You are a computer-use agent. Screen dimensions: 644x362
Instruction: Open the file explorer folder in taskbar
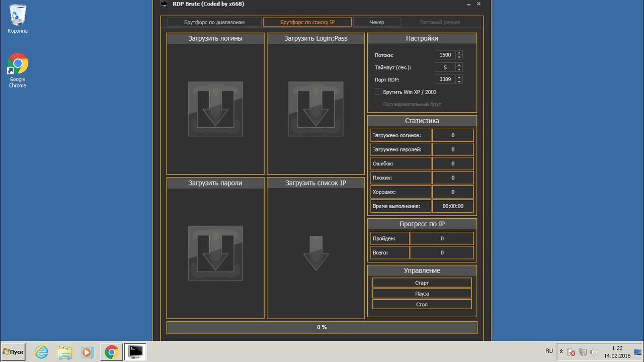pyautogui.click(x=65, y=351)
